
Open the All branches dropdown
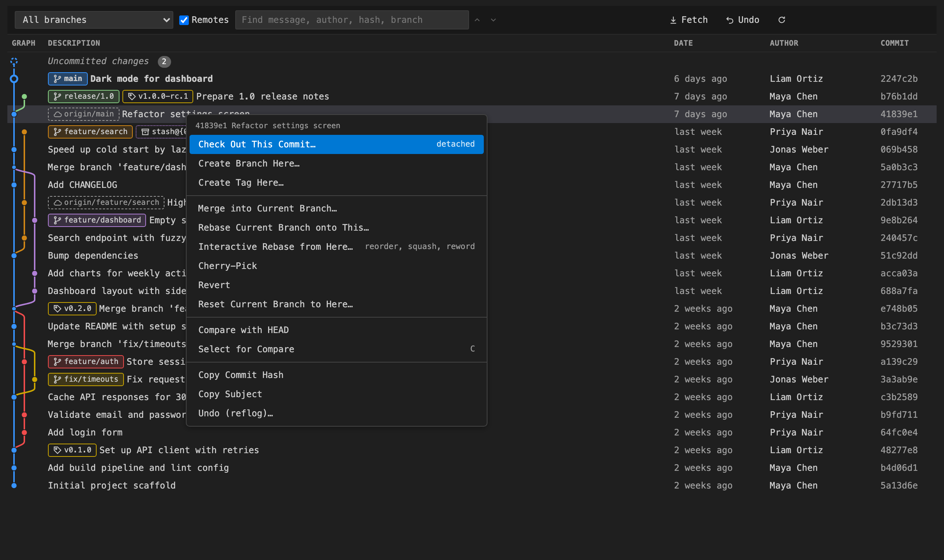tap(94, 20)
